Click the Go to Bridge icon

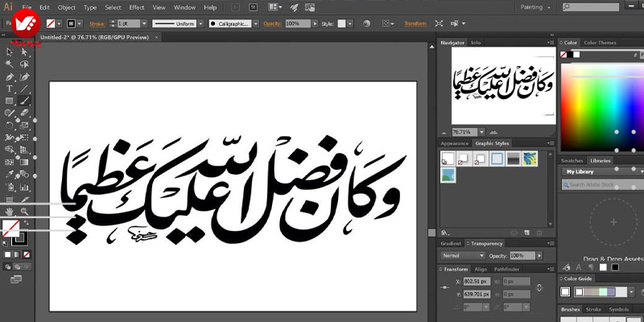point(236,7)
